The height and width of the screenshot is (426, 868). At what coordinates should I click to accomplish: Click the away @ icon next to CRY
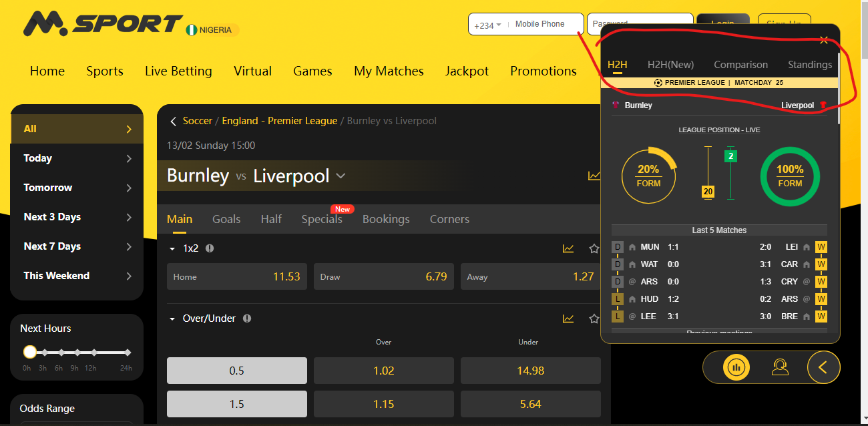click(x=807, y=282)
